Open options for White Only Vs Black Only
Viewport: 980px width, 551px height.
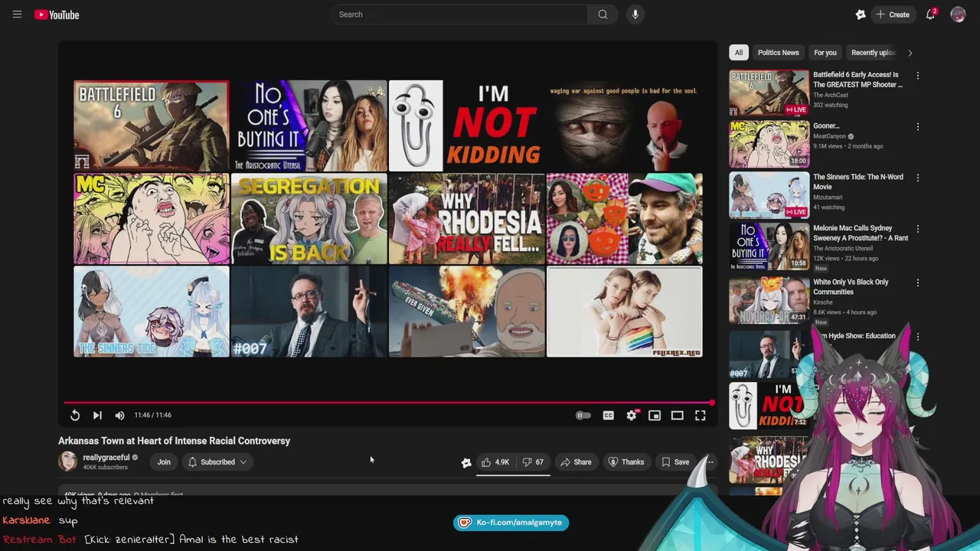click(917, 283)
